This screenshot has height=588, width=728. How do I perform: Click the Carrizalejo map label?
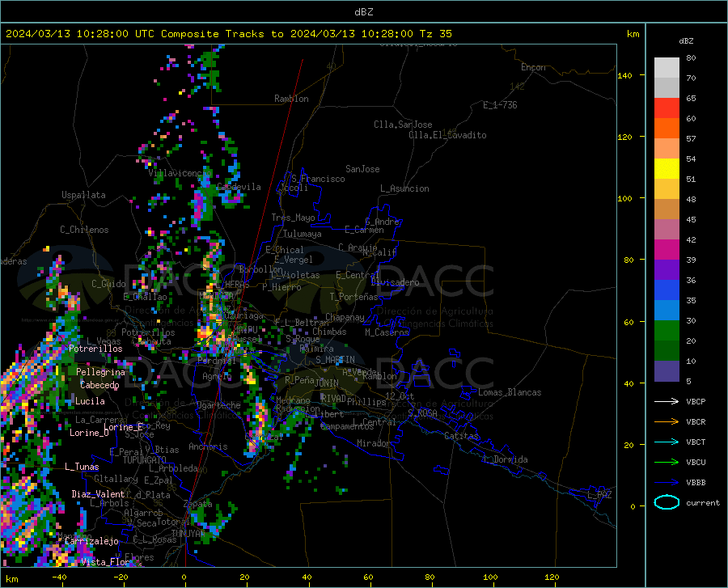(x=91, y=541)
